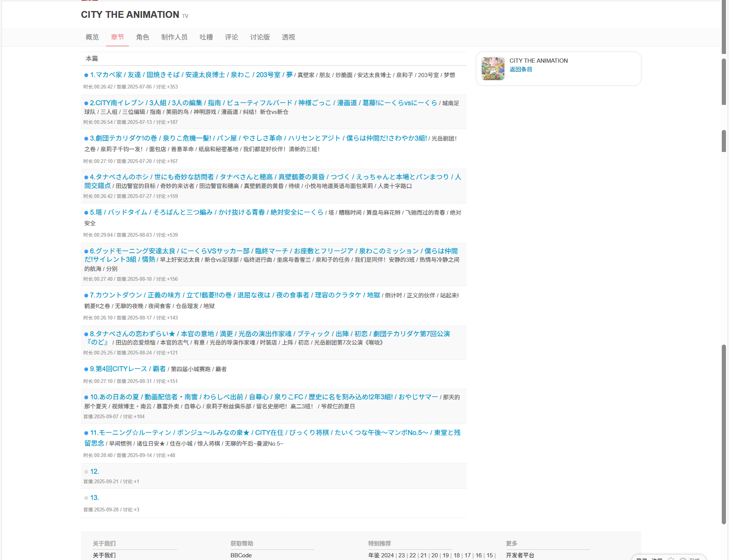The image size is (729, 560).
Task: Open the 角色 characters tab
Action: coord(142,37)
